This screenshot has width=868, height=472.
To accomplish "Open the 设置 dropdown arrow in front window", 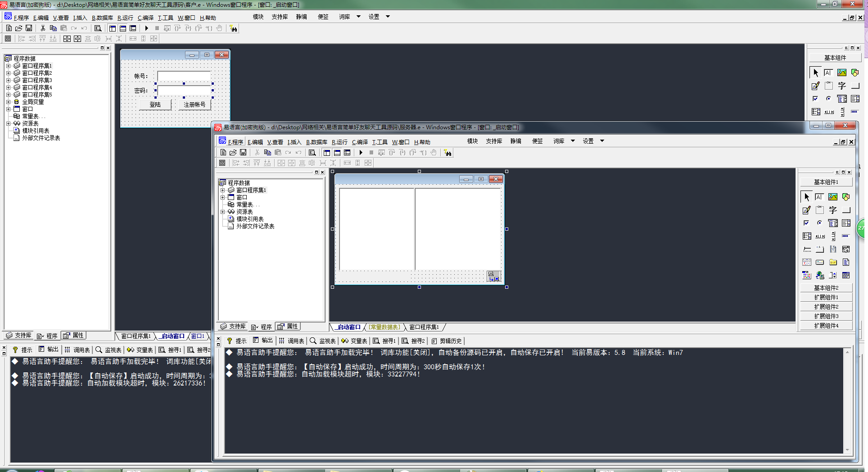I will click(x=602, y=141).
